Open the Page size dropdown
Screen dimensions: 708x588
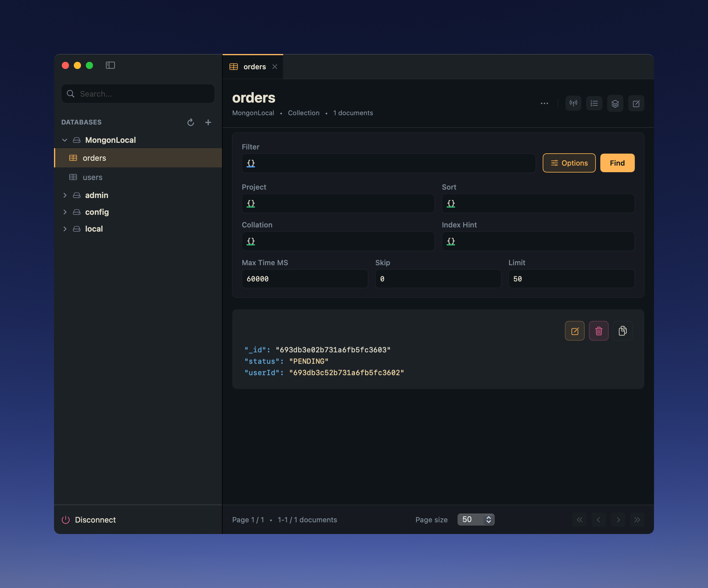point(476,520)
